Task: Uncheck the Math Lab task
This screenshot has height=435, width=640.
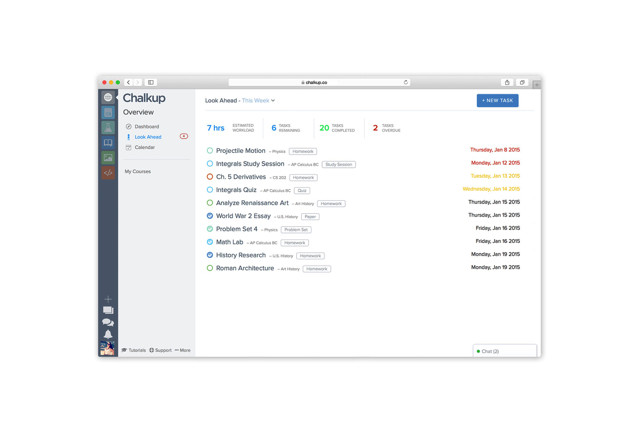Action: click(210, 242)
